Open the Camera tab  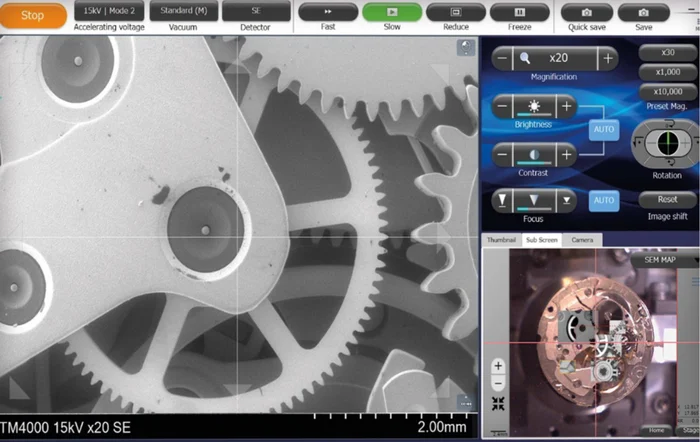pyautogui.click(x=582, y=240)
